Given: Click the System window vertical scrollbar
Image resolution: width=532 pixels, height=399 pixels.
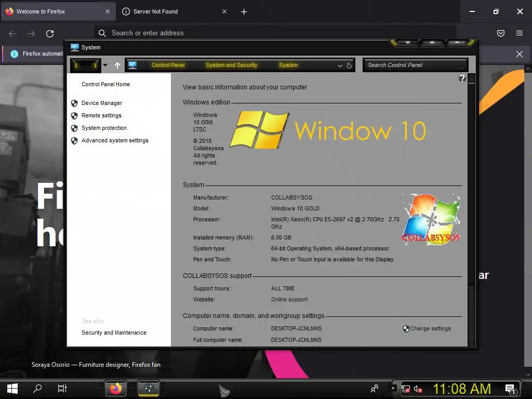Looking at the screenshot, I should [471, 210].
